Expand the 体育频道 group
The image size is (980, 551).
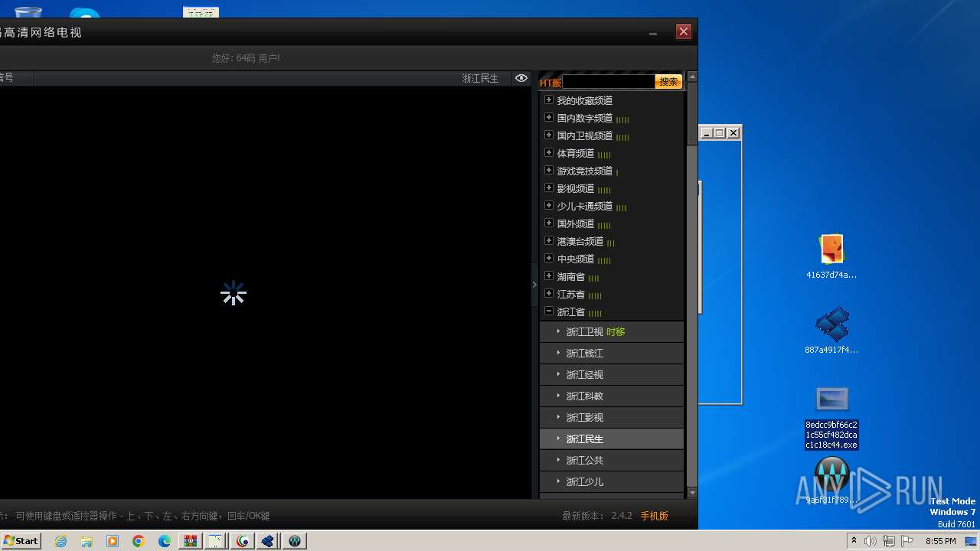pos(549,153)
